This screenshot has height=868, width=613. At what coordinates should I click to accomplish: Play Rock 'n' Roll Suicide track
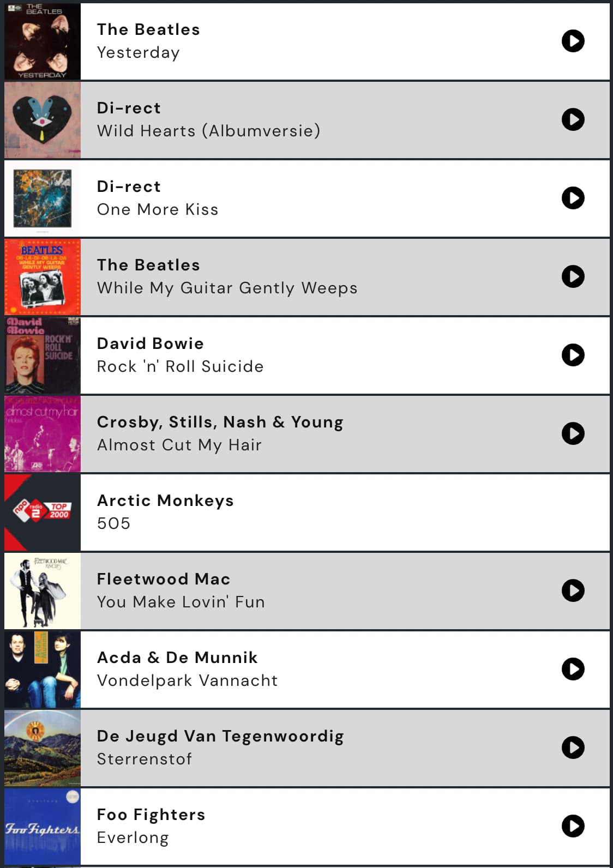[573, 355]
